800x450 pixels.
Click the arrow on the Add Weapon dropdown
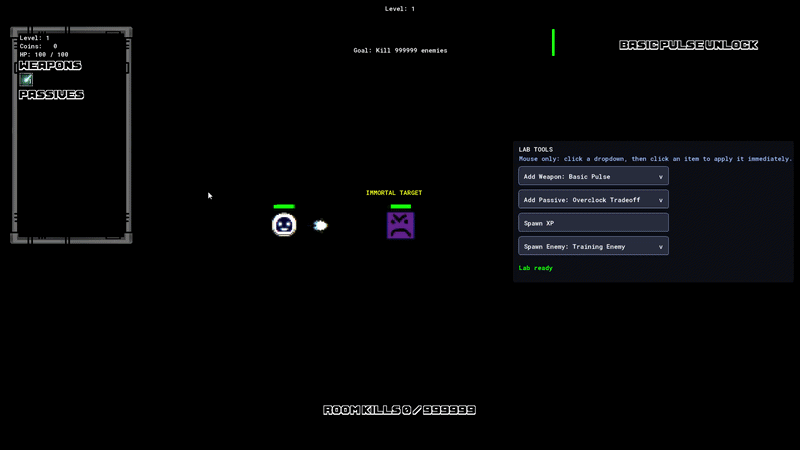(661, 177)
